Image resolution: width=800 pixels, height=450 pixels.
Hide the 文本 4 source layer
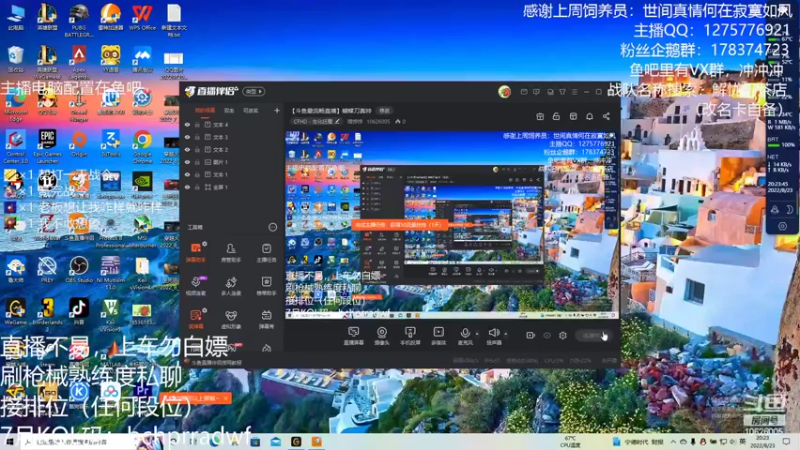point(187,124)
